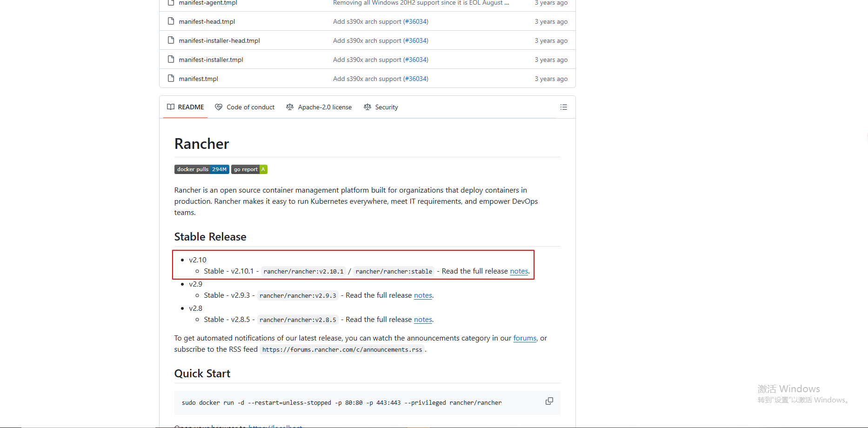The image size is (868, 428).
Task: Click the docker pulls 294M badge
Action: point(202,169)
